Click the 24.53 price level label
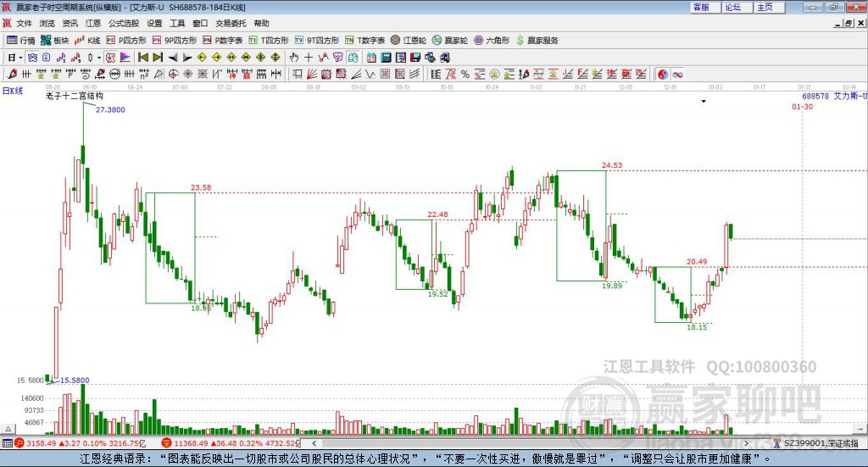868x467 pixels. [x=612, y=165]
